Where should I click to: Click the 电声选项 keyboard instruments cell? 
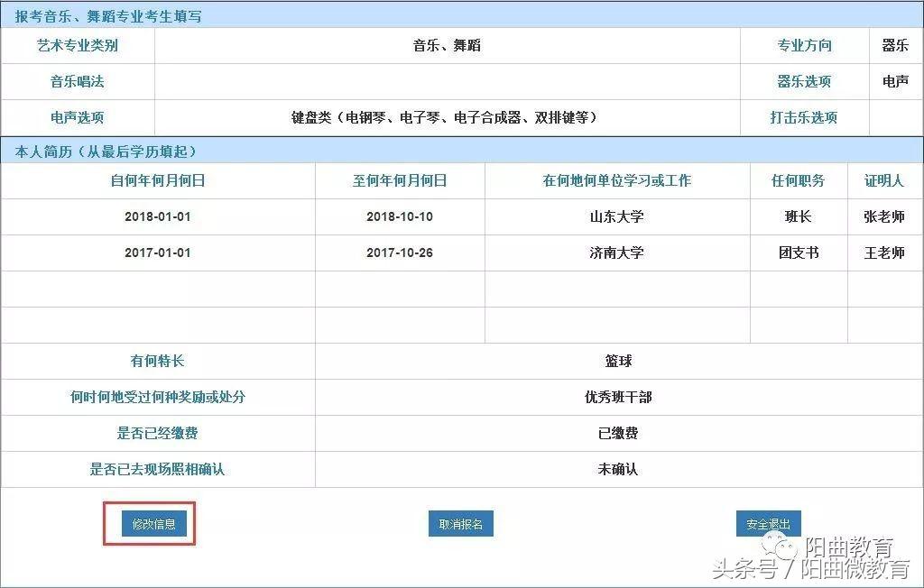pos(447,117)
